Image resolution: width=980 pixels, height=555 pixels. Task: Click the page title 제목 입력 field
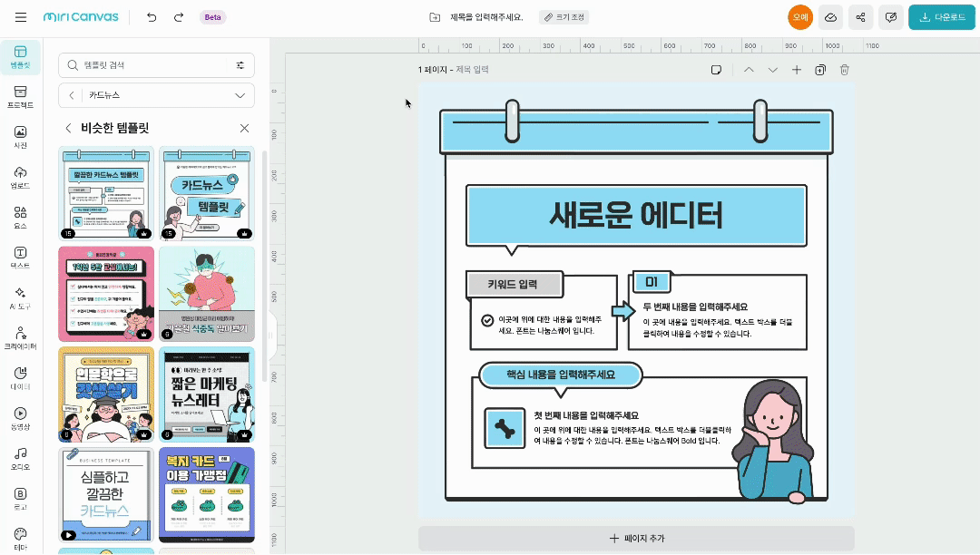pos(472,70)
